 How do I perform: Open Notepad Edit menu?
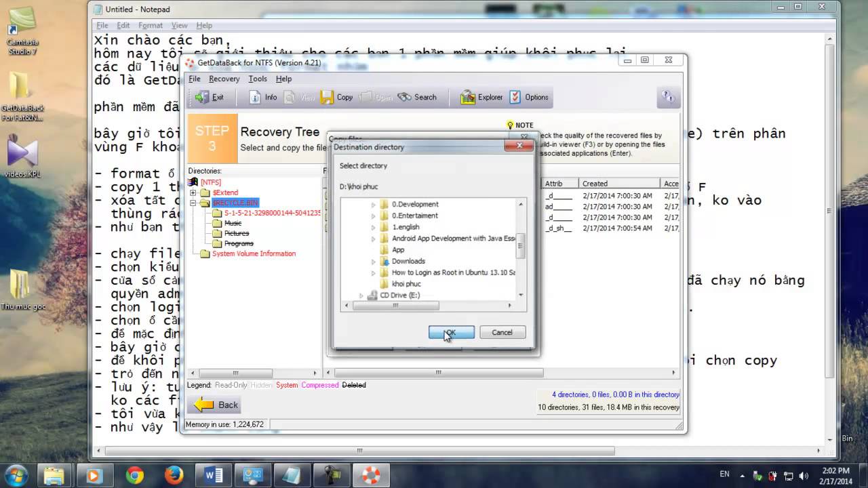pos(123,25)
